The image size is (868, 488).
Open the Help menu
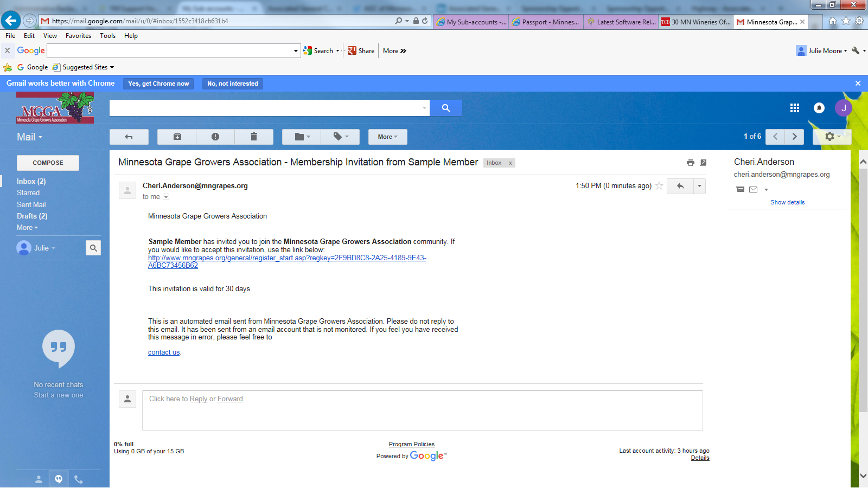click(131, 36)
